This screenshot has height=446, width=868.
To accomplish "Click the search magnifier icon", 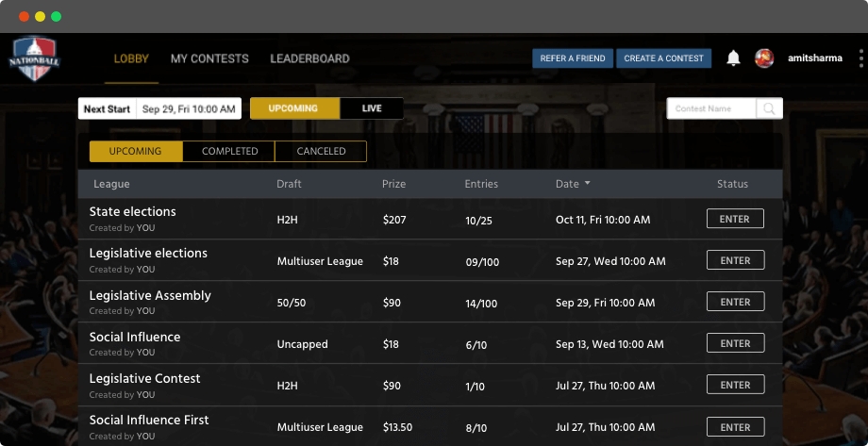I will click(x=769, y=108).
